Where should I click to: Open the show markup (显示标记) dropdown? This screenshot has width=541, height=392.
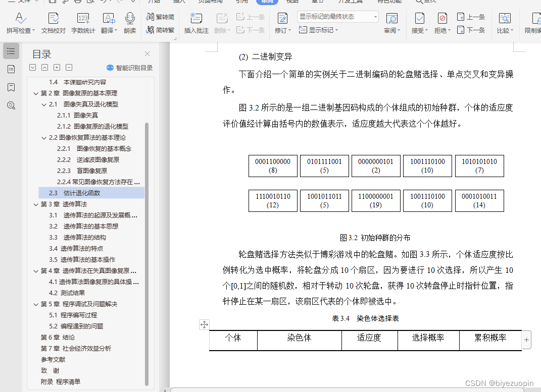tap(318, 30)
